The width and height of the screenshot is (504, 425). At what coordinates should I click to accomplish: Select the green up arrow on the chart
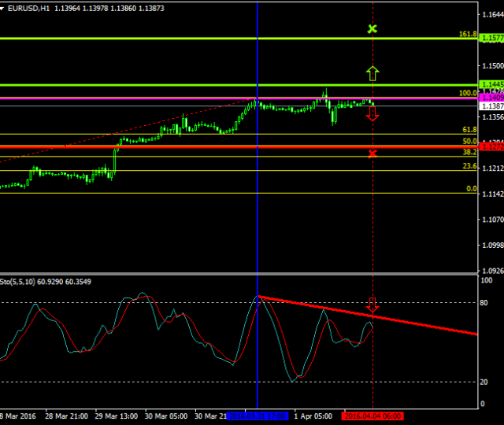372,74
